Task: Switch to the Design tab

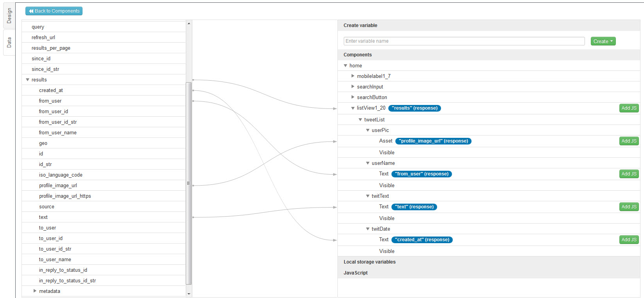Action: pos(9,16)
